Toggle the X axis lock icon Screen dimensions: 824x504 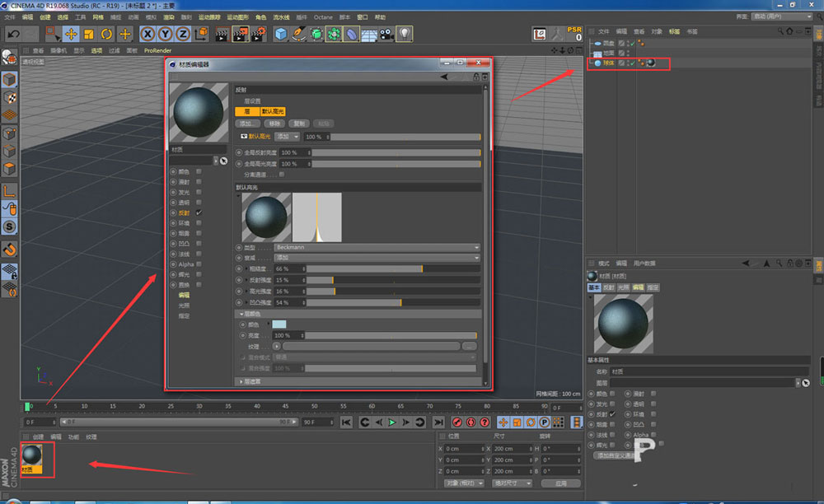(147, 34)
